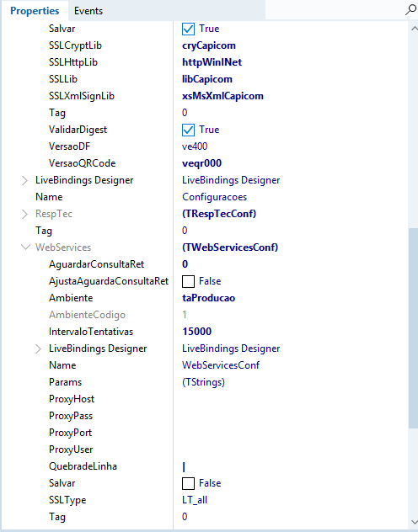Select the Properties tab

pos(35,11)
